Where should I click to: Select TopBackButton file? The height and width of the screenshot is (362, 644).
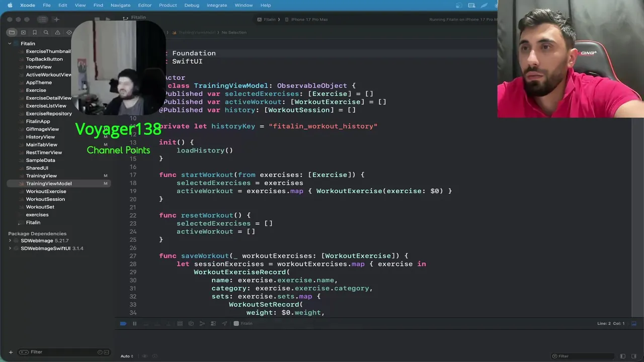(44, 59)
